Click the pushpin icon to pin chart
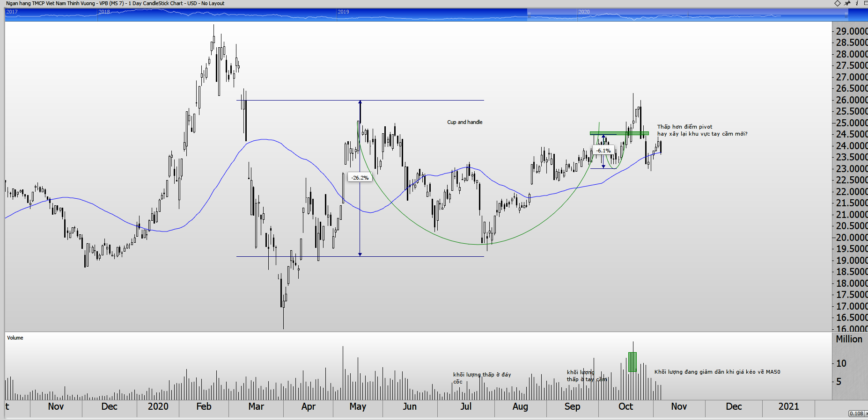868x420 pixels. point(847,3)
